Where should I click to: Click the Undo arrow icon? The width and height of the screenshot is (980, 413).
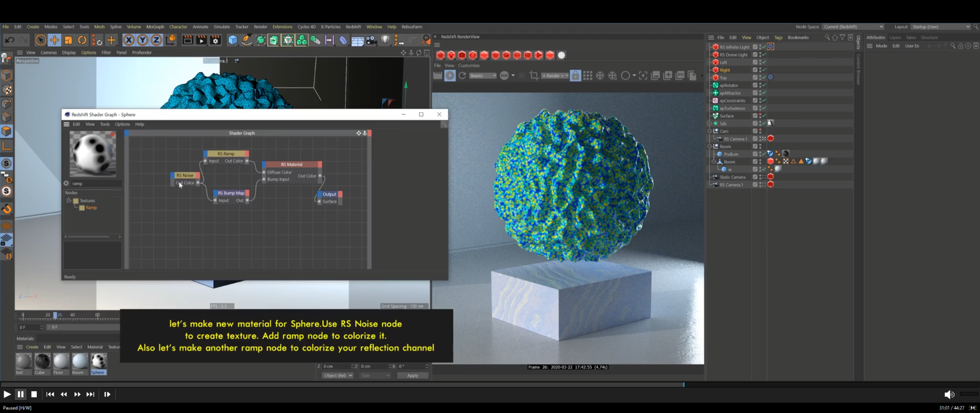pos(9,40)
